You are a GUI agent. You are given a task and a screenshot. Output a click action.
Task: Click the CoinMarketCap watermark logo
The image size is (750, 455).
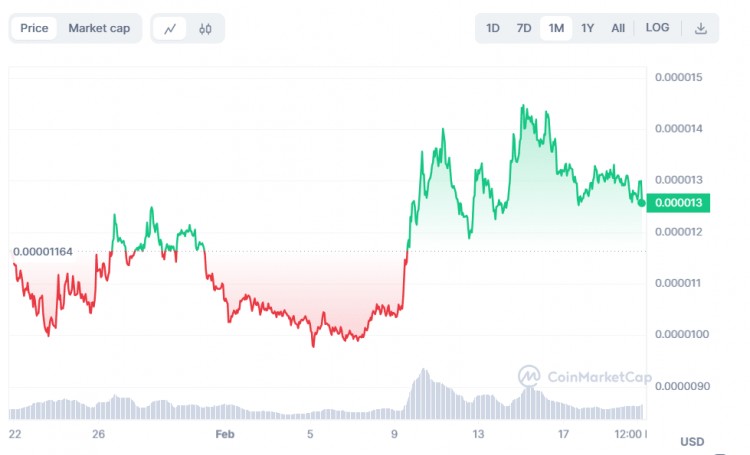585,377
